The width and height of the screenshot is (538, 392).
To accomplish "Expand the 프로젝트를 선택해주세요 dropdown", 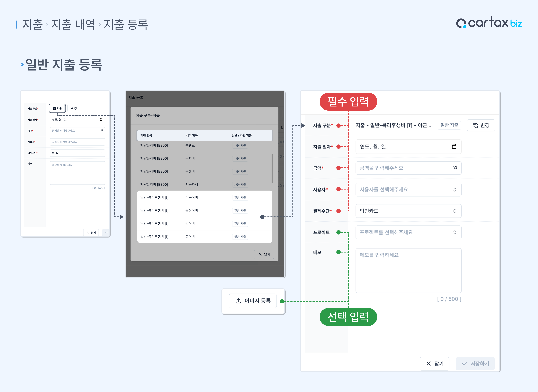I will (408, 232).
